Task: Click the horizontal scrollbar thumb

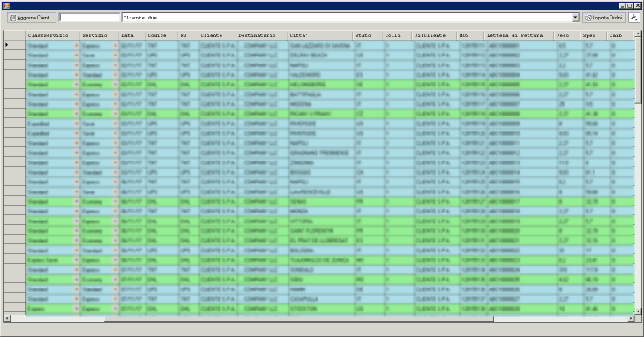Action: click(x=251, y=318)
